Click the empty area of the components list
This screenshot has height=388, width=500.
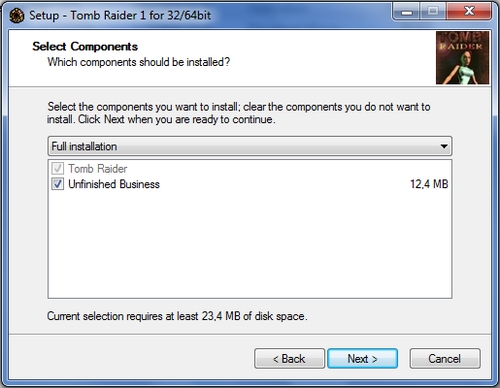(x=250, y=245)
